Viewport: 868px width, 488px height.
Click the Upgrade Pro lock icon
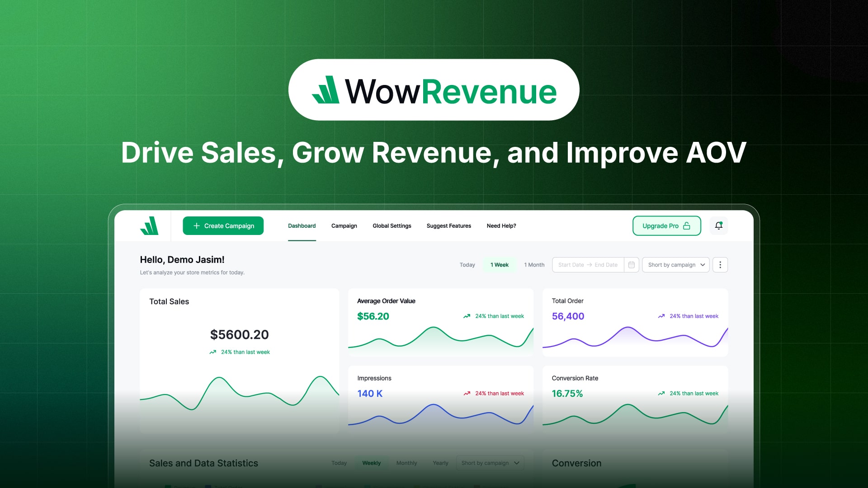point(687,226)
